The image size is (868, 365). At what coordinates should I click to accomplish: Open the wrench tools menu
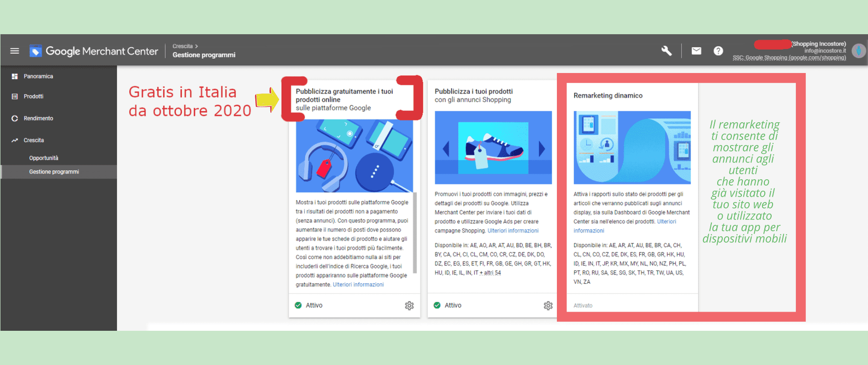coord(667,51)
